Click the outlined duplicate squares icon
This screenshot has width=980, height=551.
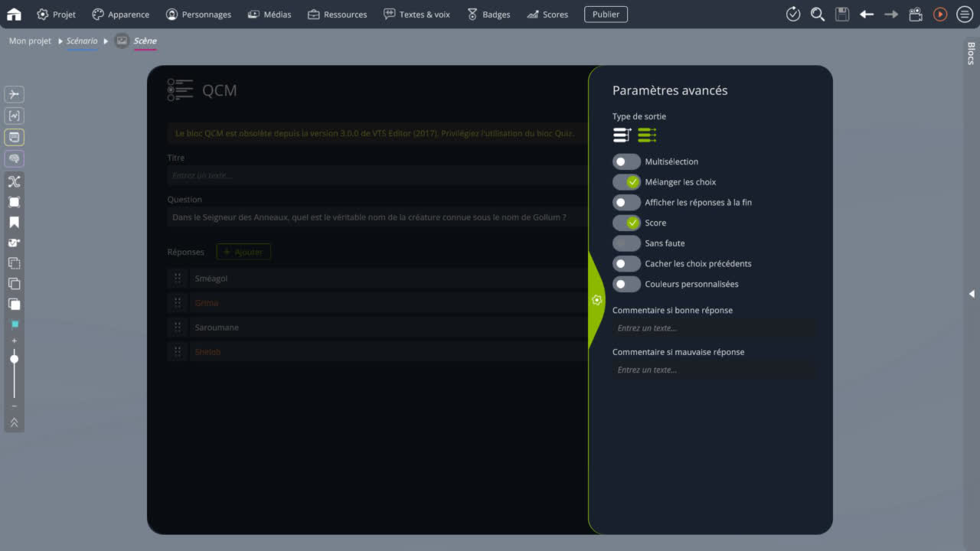coord(14,283)
